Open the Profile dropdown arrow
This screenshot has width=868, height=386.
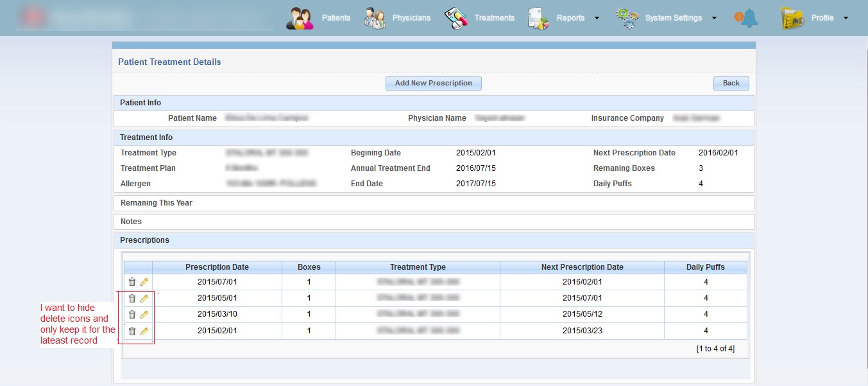click(846, 18)
